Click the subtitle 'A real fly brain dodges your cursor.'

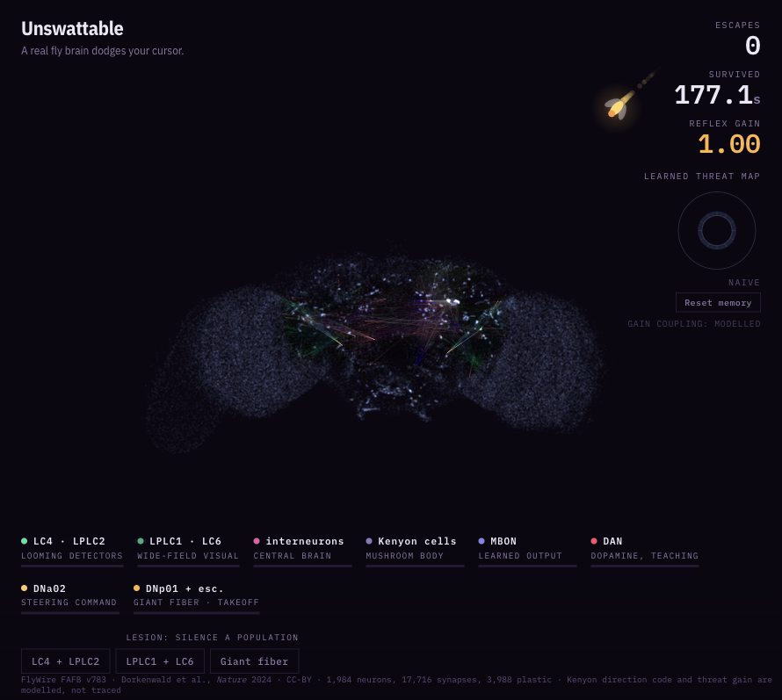pos(102,51)
